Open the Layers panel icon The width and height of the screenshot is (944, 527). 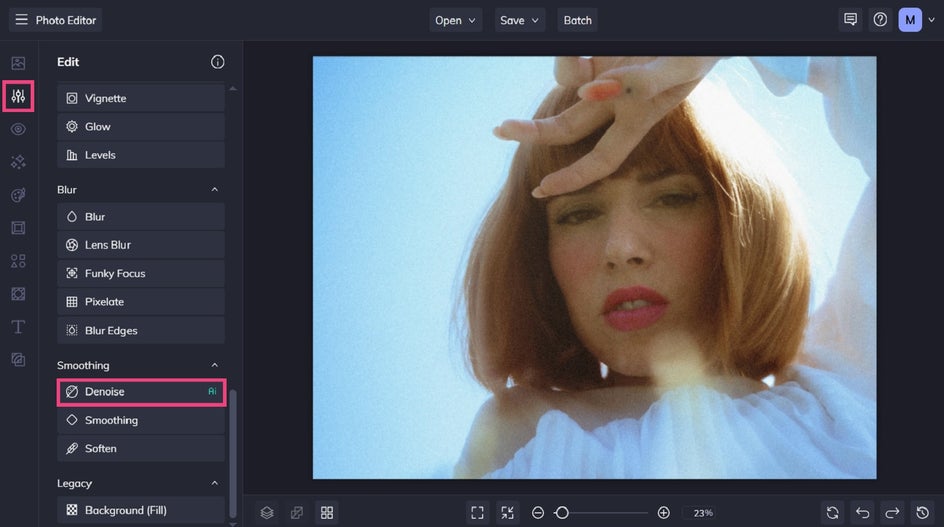point(267,512)
